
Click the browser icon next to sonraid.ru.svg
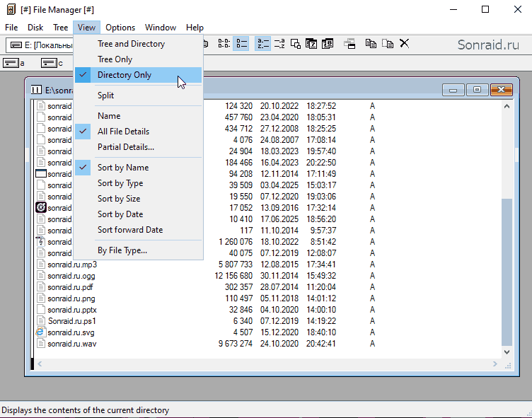pos(41,332)
